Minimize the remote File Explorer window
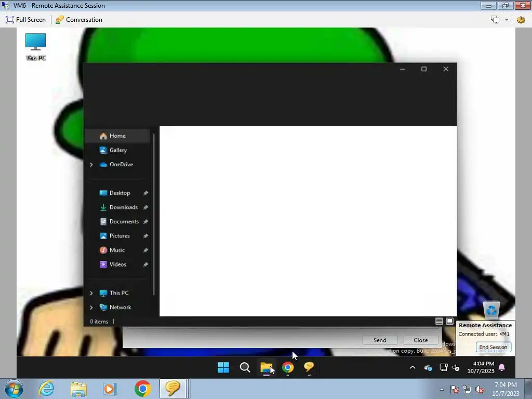This screenshot has width=532, height=399. click(403, 69)
